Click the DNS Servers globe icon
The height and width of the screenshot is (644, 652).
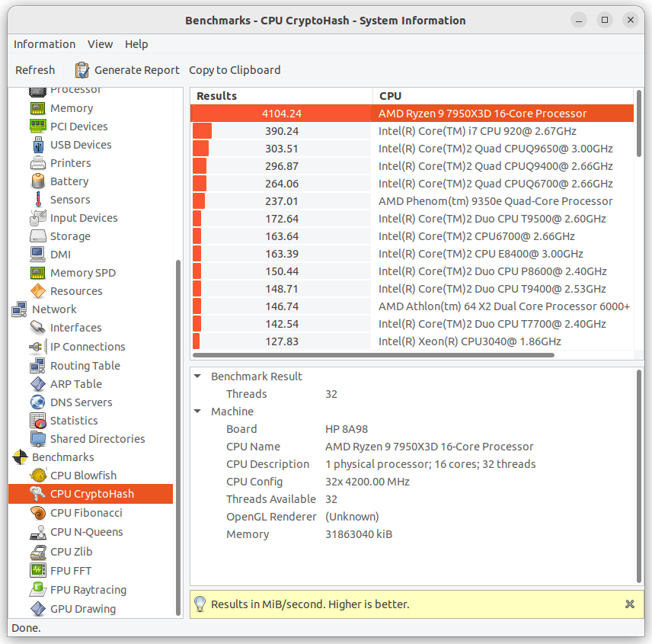click(37, 402)
